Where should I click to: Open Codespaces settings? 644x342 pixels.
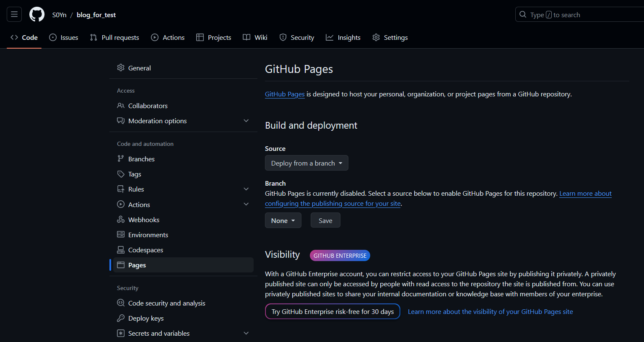click(183, 250)
